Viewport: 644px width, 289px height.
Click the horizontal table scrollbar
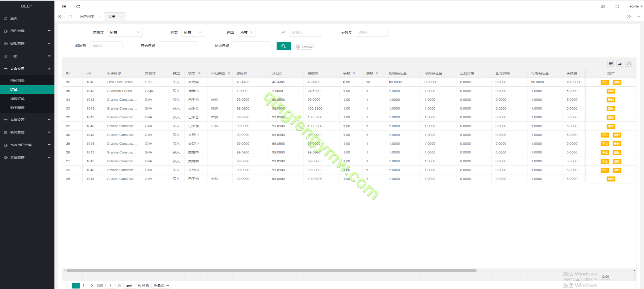[x=271, y=270]
